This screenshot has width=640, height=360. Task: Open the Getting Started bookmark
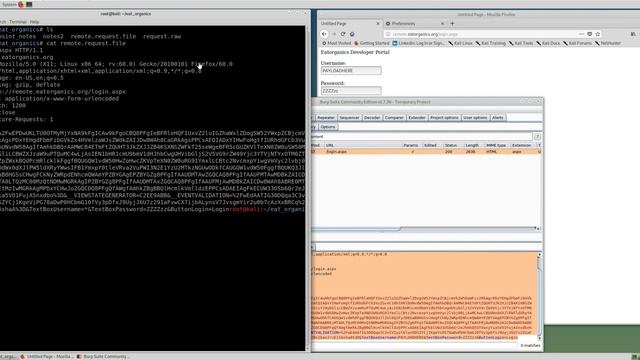[371, 43]
